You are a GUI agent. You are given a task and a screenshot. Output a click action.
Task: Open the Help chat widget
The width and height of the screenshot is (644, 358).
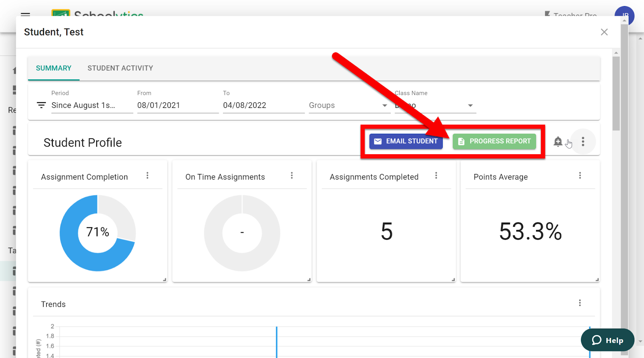click(607, 340)
